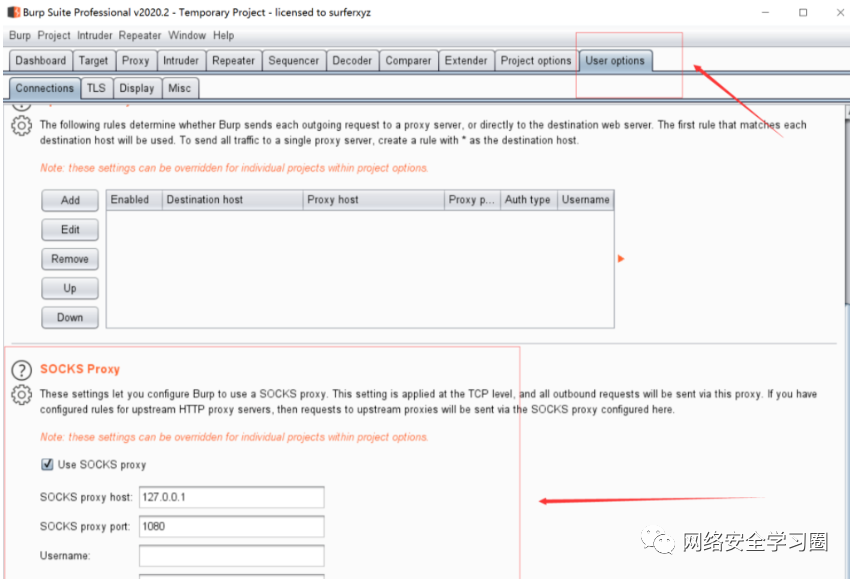
Task: Open the Burp menu
Action: click(x=20, y=35)
